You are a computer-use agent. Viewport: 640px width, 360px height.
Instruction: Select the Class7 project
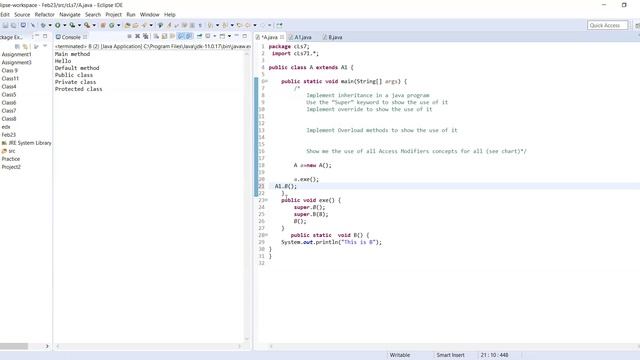[x=9, y=111]
